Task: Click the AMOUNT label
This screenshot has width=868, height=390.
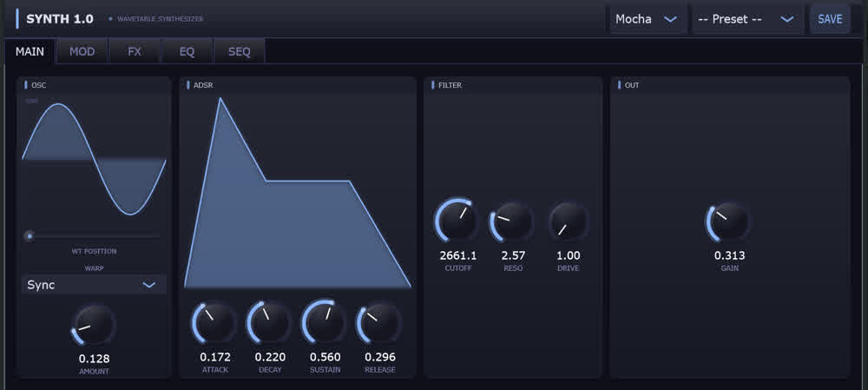Action: 94,371
